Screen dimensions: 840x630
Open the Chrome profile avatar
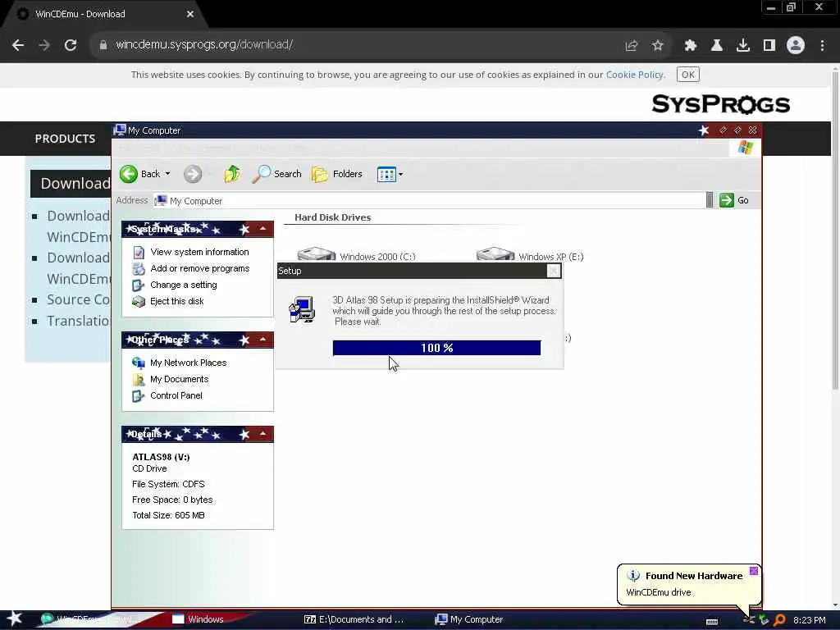pyautogui.click(x=796, y=46)
